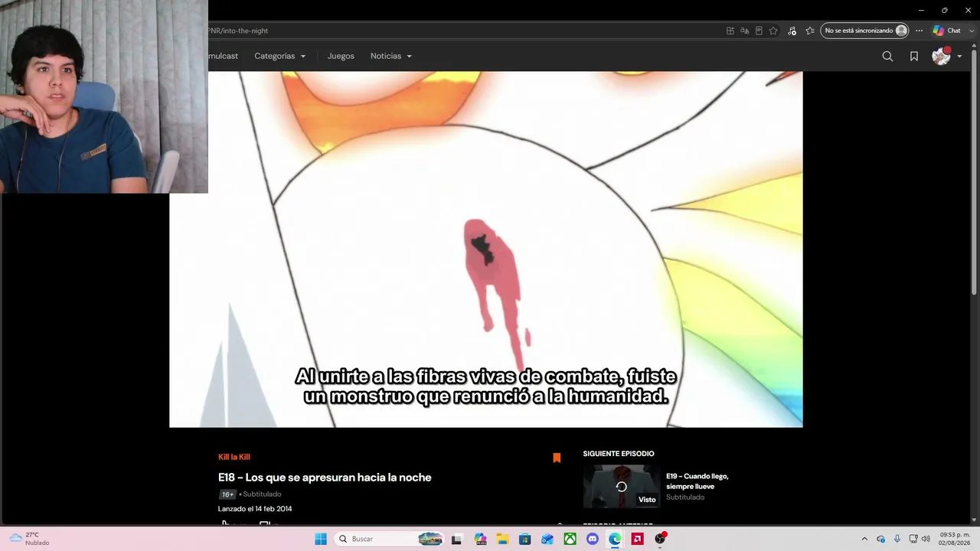Click the '16+' age rating badge

point(227,494)
